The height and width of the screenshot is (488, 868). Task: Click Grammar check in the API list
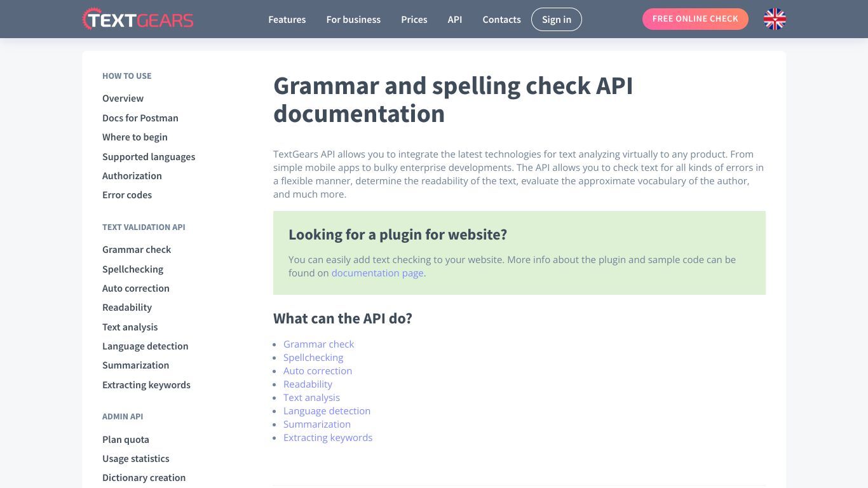(x=318, y=344)
